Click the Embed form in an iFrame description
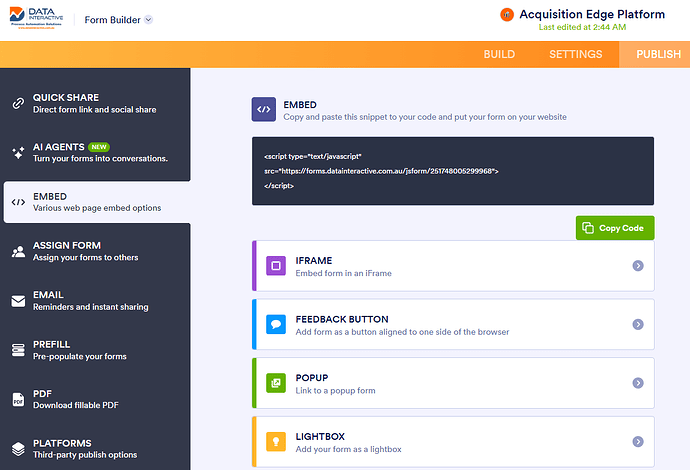 click(343, 273)
